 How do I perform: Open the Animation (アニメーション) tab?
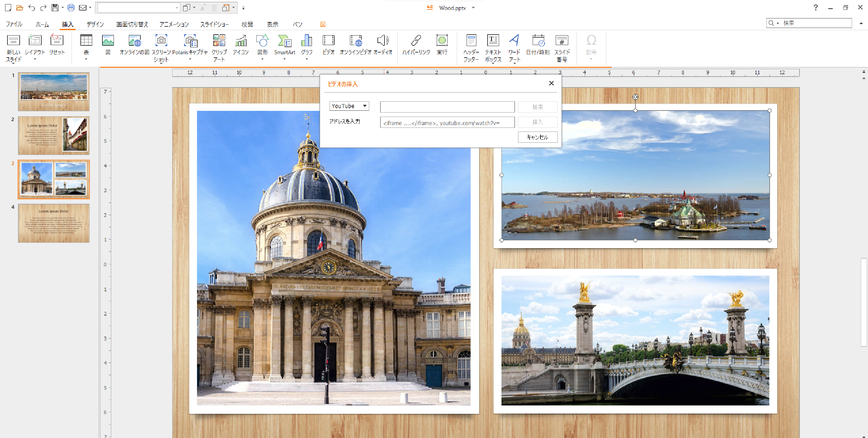click(x=174, y=24)
